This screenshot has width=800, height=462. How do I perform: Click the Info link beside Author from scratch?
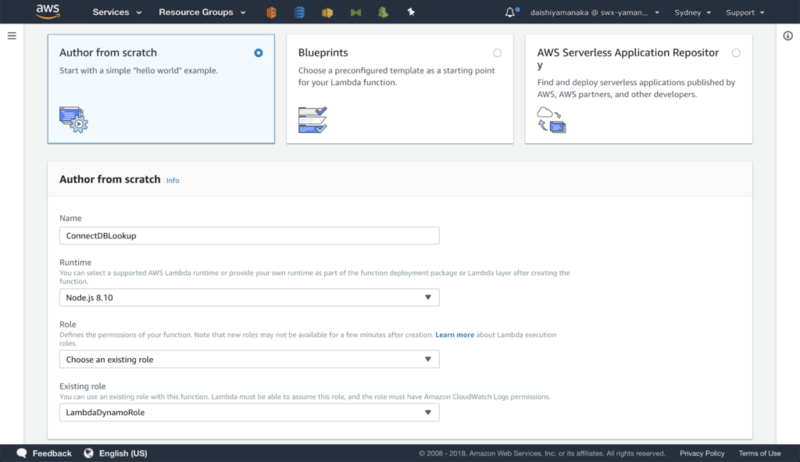point(172,181)
